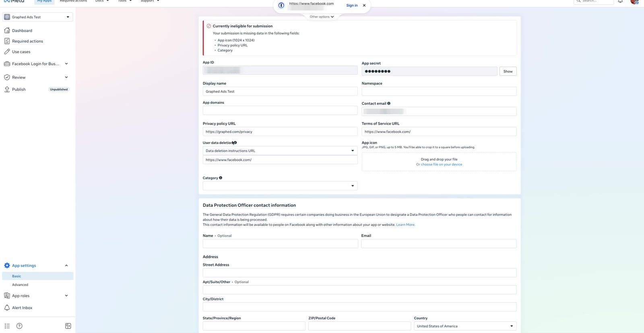Open the help question mark icon
Screen dimensions: 644x333
pos(19,326)
